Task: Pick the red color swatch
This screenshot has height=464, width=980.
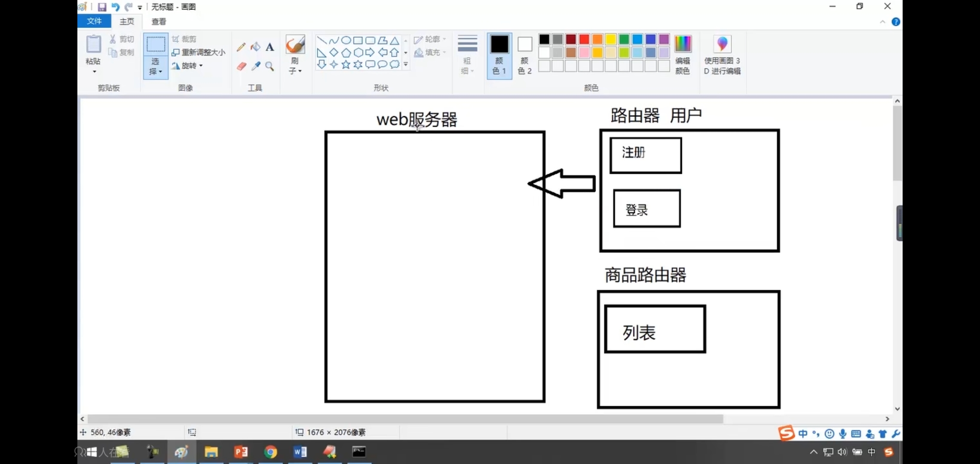Action: click(x=584, y=40)
